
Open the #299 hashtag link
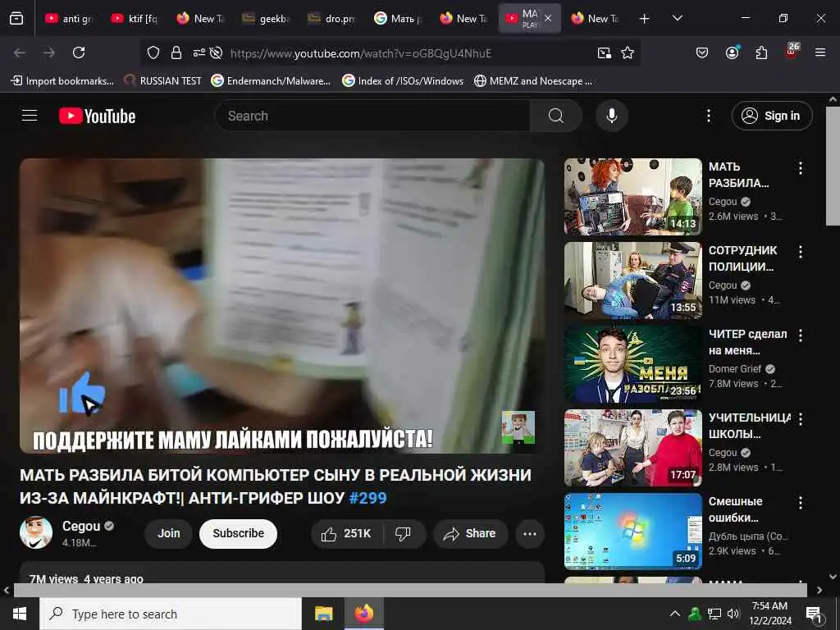[367, 498]
